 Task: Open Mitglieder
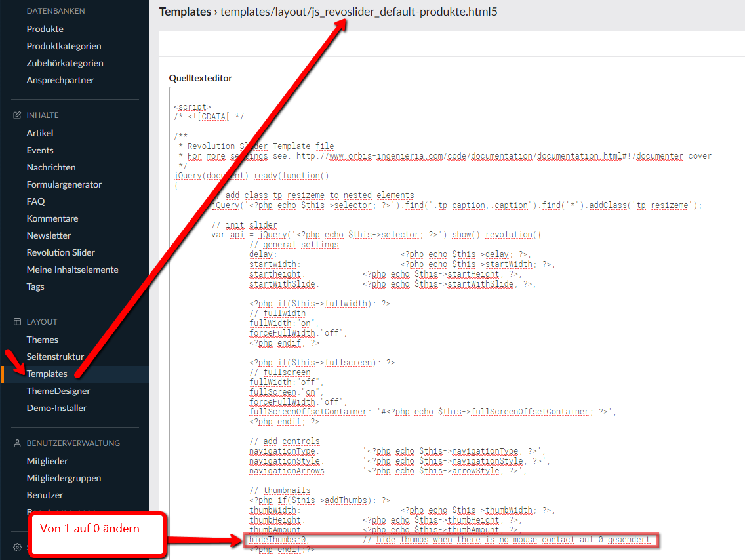coord(47,462)
